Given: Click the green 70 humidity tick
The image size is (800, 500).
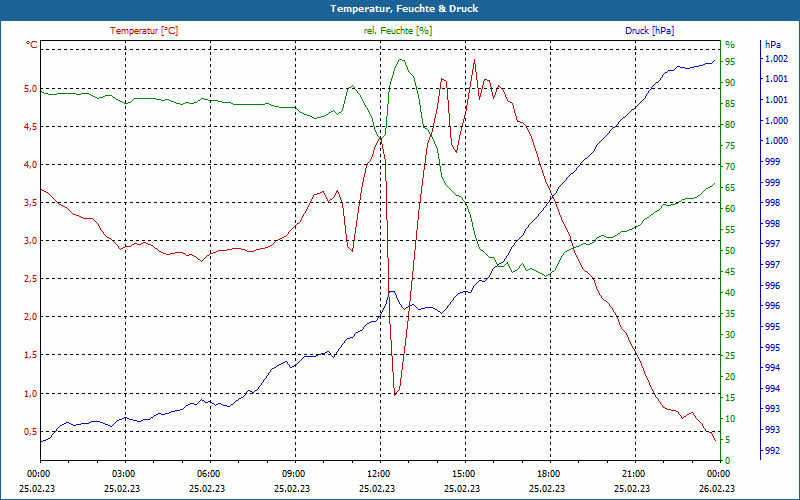Looking at the screenshot, I should (x=730, y=166).
